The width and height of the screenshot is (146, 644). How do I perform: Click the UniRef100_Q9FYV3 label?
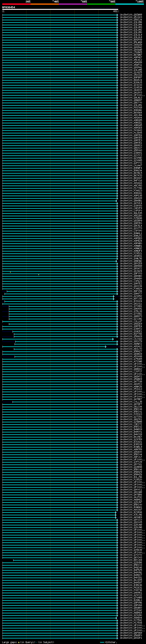click(x=131, y=273)
